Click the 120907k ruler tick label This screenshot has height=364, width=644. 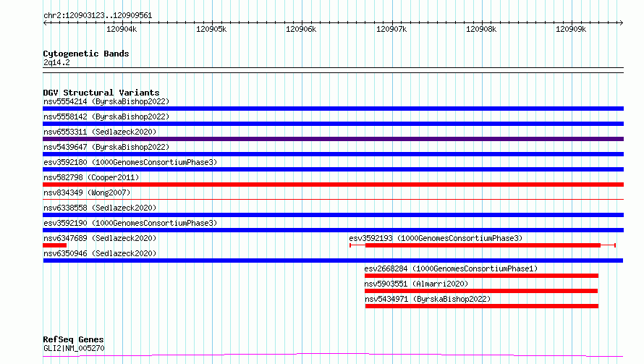click(x=391, y=29)
